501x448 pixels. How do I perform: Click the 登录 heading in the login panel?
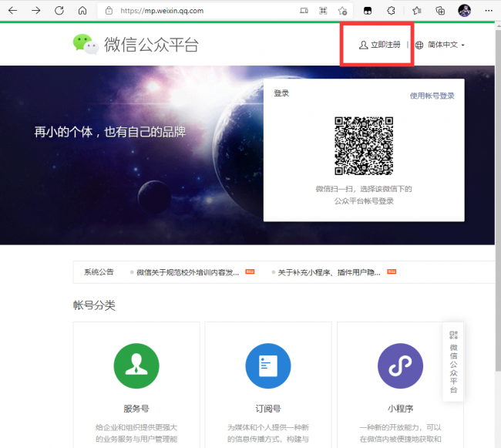[281, 93]
